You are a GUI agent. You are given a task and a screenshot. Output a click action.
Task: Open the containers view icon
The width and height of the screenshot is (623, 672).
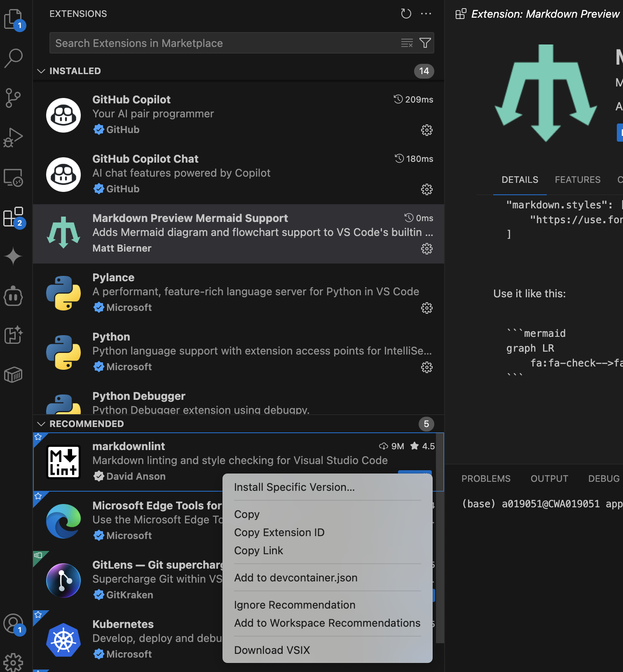(13, 375)
